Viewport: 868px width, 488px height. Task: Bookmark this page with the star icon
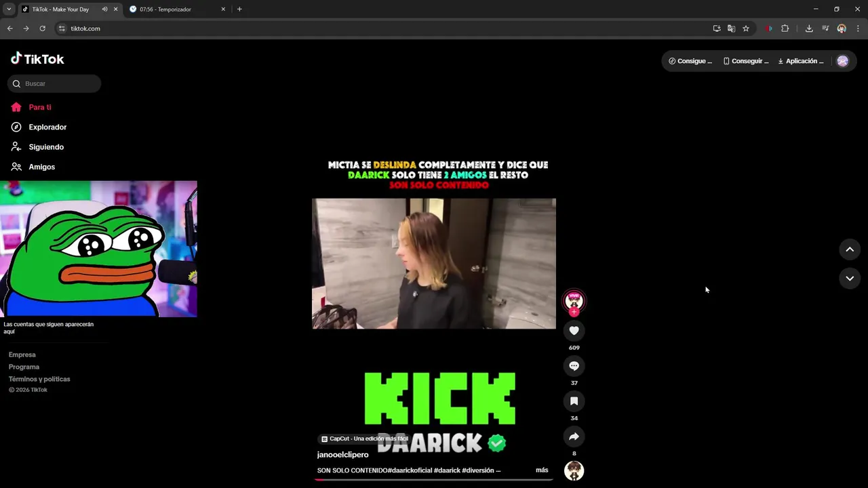[x=746, y=28]
